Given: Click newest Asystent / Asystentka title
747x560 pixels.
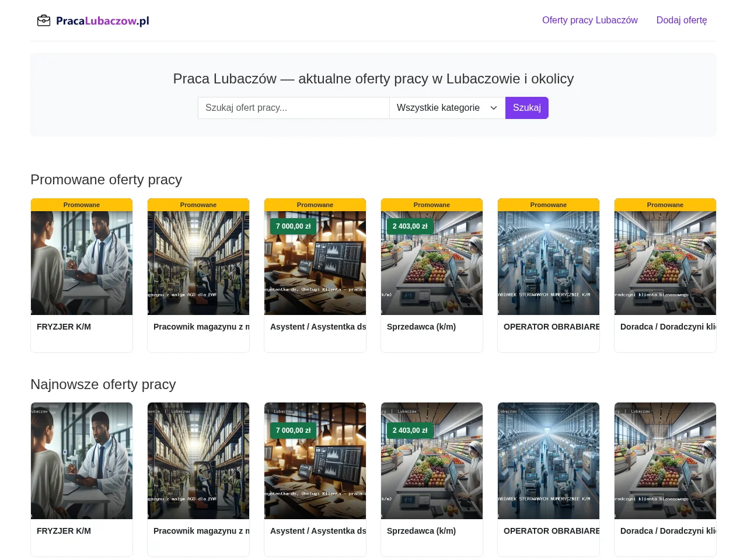Looking at the screenshot, I should tap(318, 531).
